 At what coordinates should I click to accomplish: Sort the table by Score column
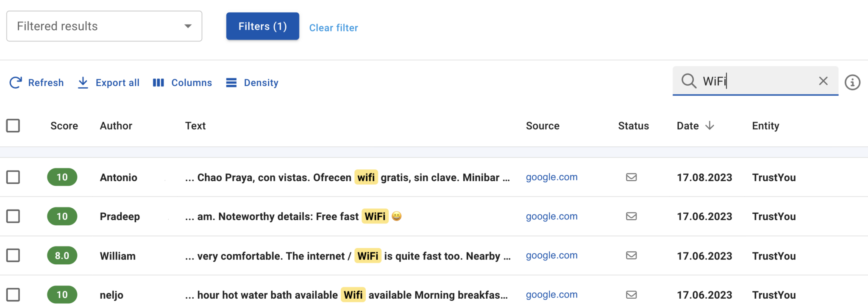click(64, 126)
